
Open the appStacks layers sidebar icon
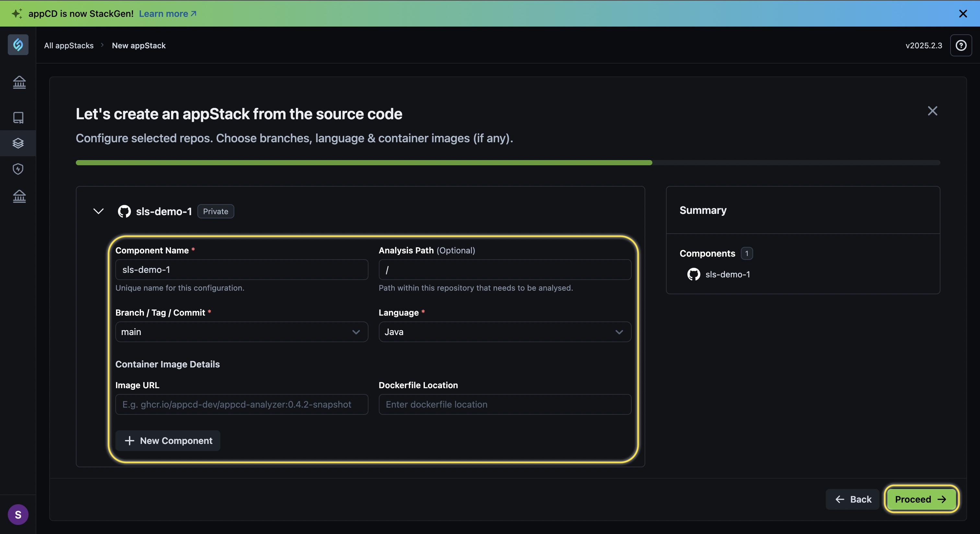pyautogui.click(x=18, y=144)
